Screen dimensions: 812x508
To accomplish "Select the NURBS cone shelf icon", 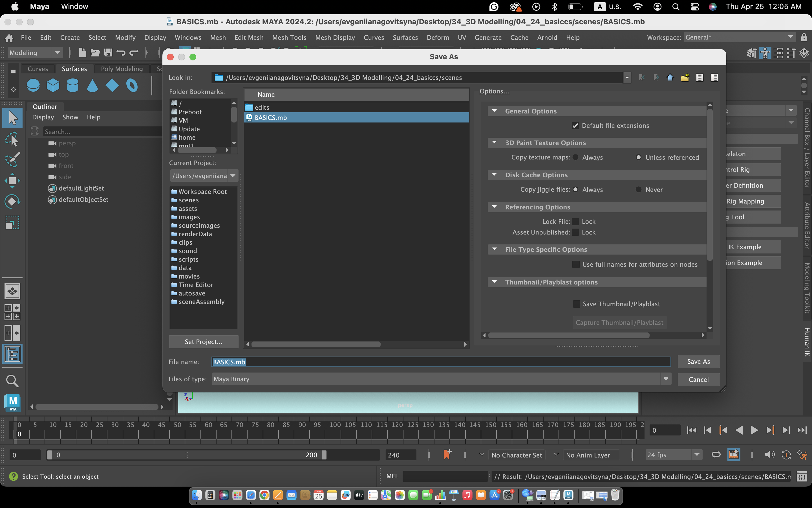I will point(92,85).
